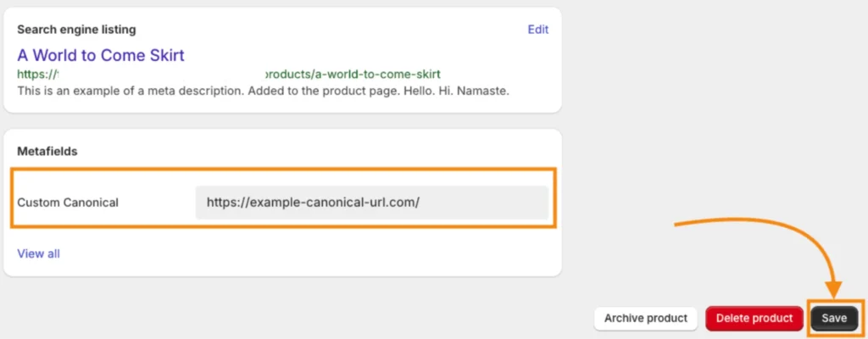
Task: Open the A World to Come Skirt title
Action: tap(101, 55)
